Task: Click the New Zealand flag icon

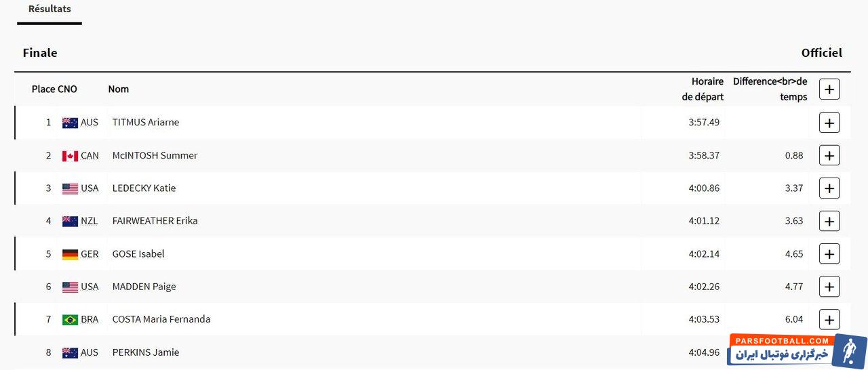Action: coord(70,221)
